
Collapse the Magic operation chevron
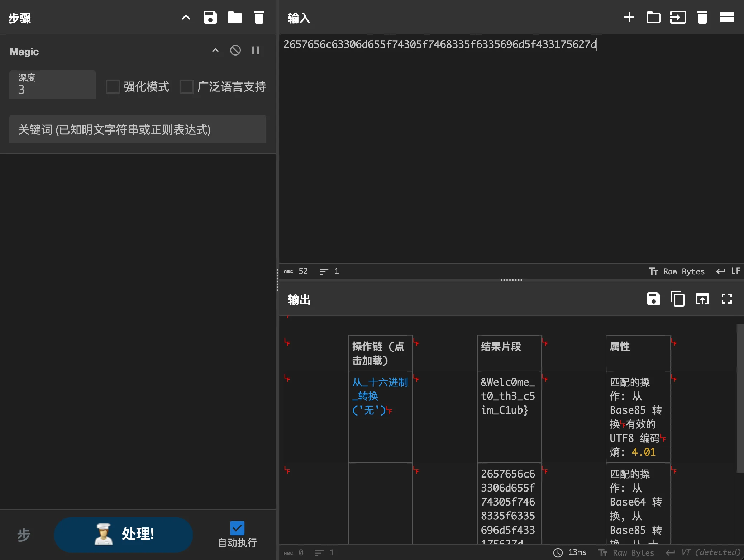tap(215, 50)
